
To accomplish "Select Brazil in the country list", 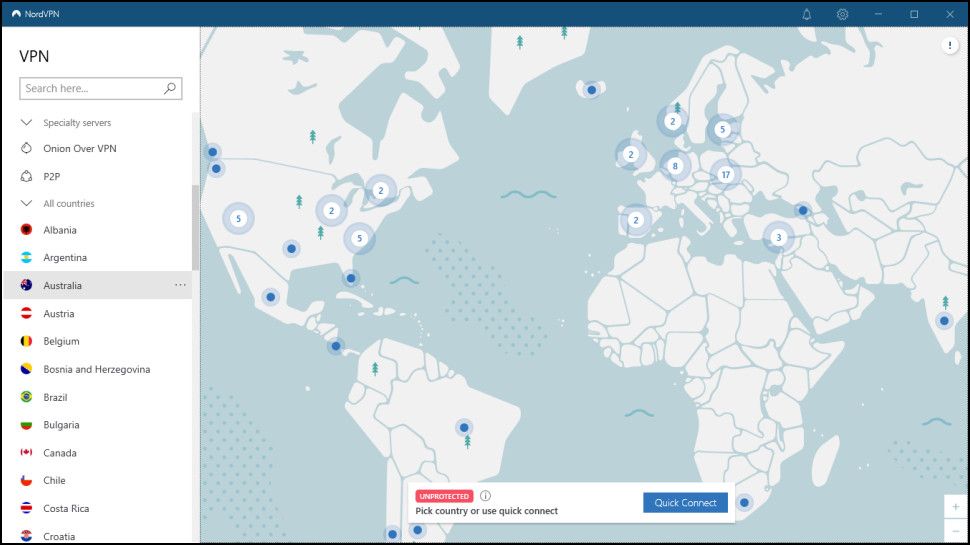I will pos(97,397).
